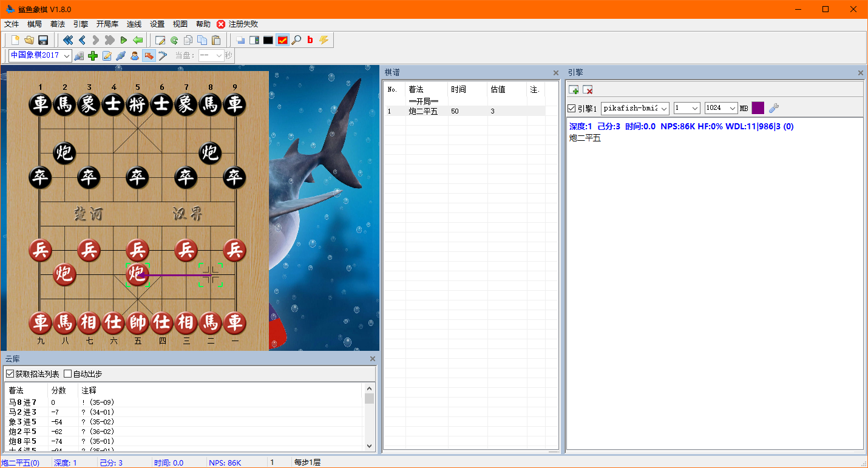Click the yellow lightning bolt icon
Screen dimensions: 868x468
pyautogui.click(x=324, y=40)
